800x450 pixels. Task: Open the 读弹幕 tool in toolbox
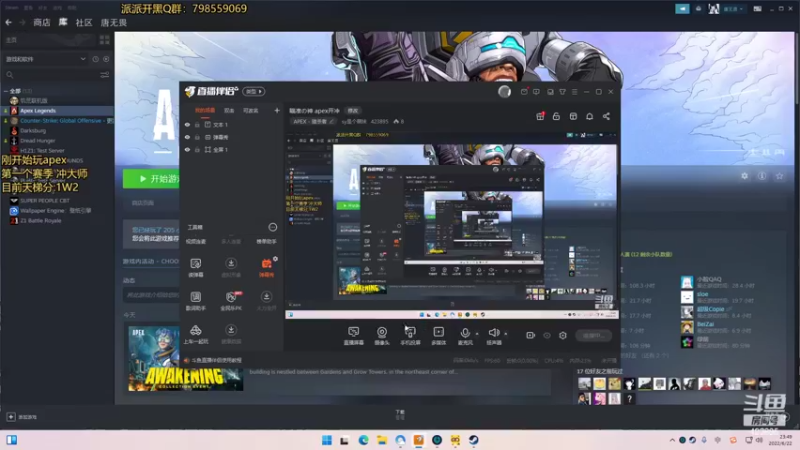[x=195, y=267]
